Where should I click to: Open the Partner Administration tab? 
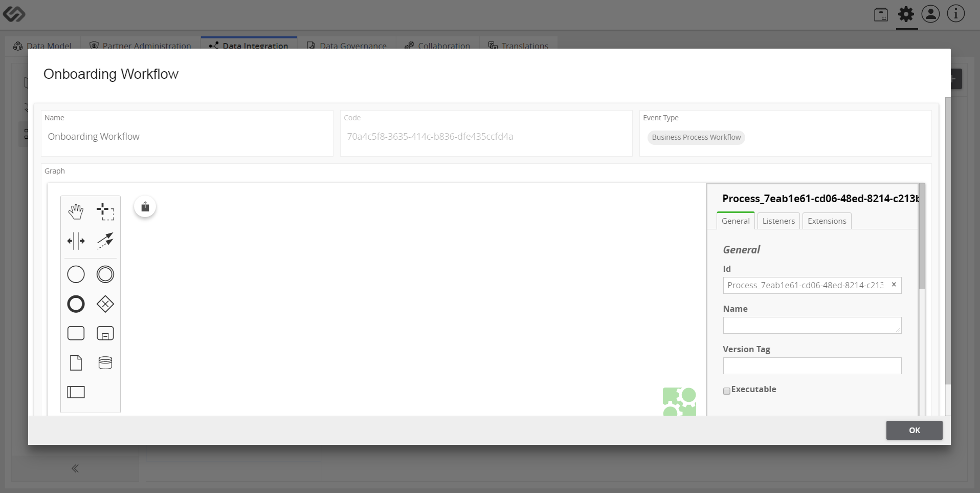pos(141,44)
